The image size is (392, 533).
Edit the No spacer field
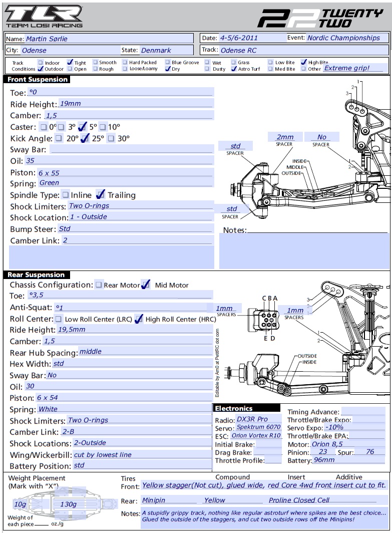coord(322,137)
